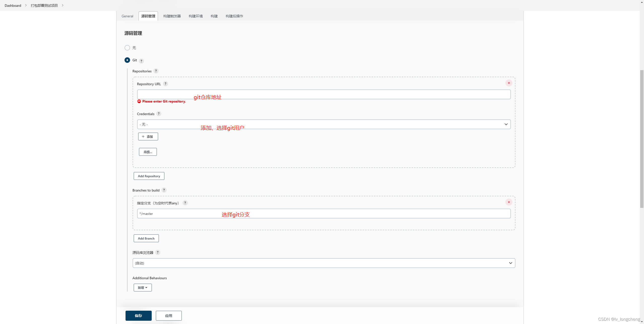The width and height of the screenshot is (644, 324).
Task: Click the Git radio button
Action: 127,60
